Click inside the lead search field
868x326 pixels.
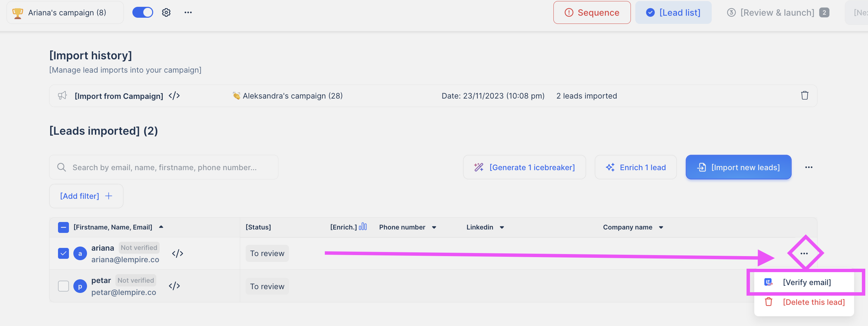click(164, 167)
